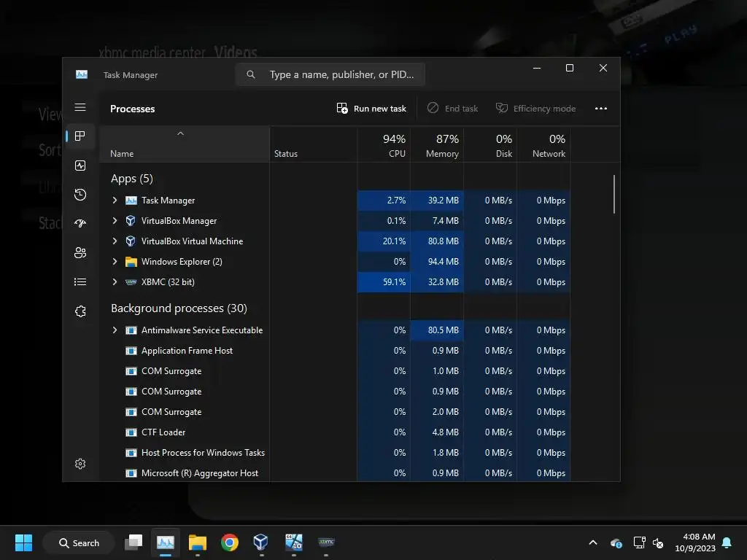Select the CTF Loader process row
This screenshot has width=747, height=560.
click(334, 432)
